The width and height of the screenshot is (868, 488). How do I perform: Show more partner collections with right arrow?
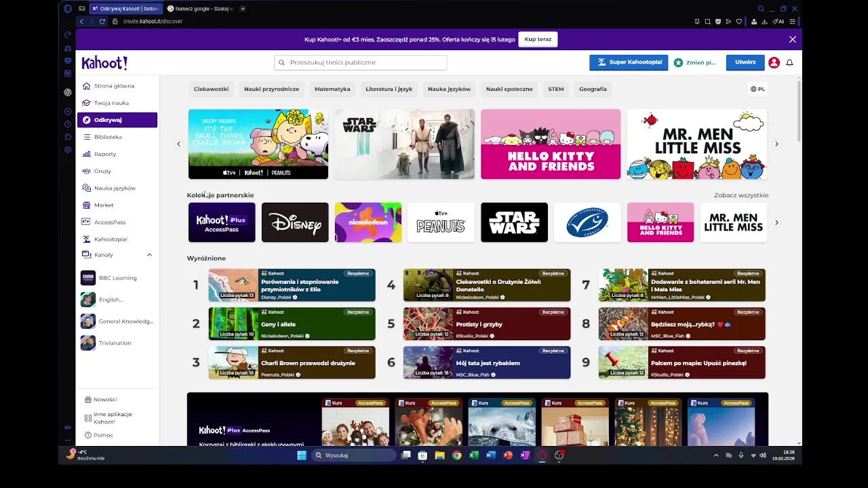click(776, 222)
